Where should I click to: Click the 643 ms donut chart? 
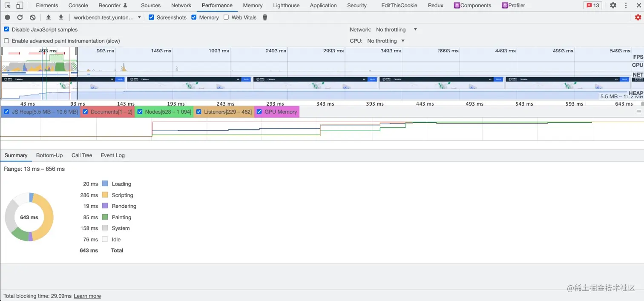point(29,217)
